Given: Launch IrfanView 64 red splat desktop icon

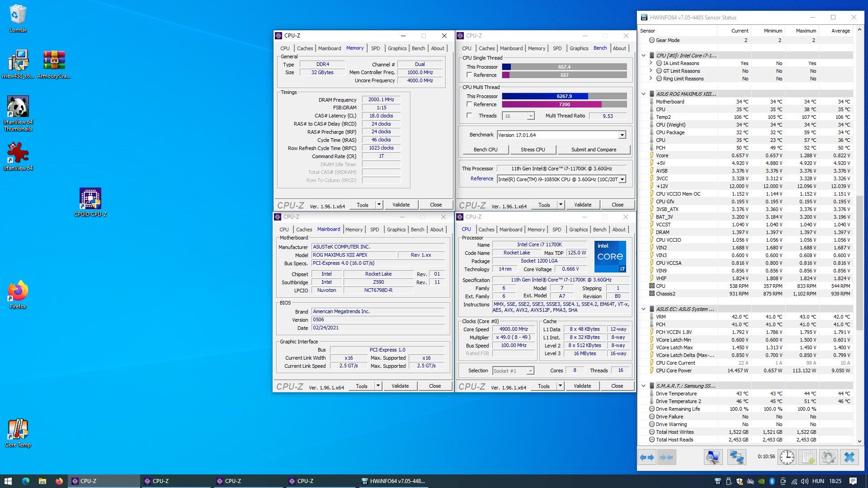Looking at the screenshot, I should pos(18,156).
